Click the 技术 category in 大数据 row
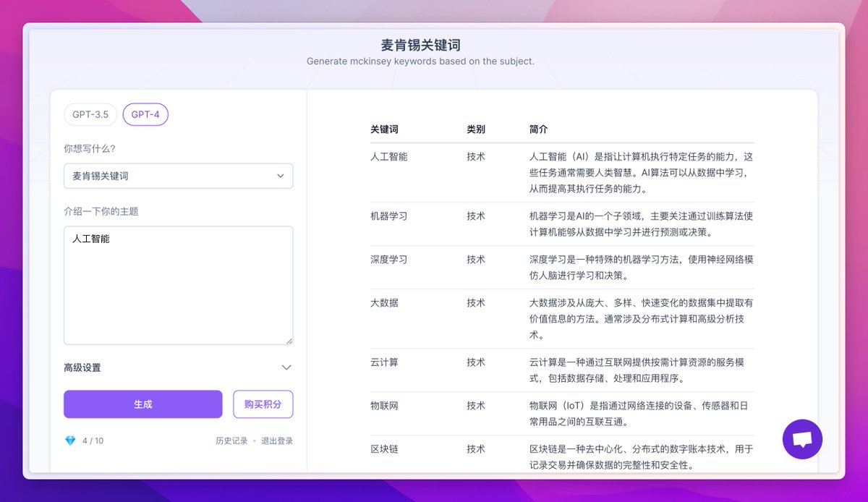Image resolution: width=868 pixels, height=502 pixels. [476, 303]
